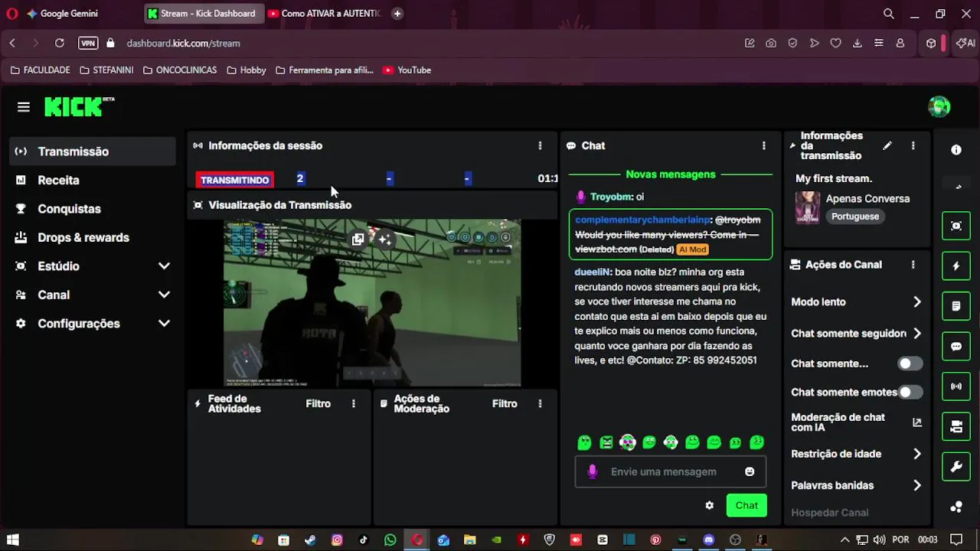Open the Hobby bookmarks folder
Viewport: 980px width, 551px height.
pyautogui.click(x=246, y=70)
